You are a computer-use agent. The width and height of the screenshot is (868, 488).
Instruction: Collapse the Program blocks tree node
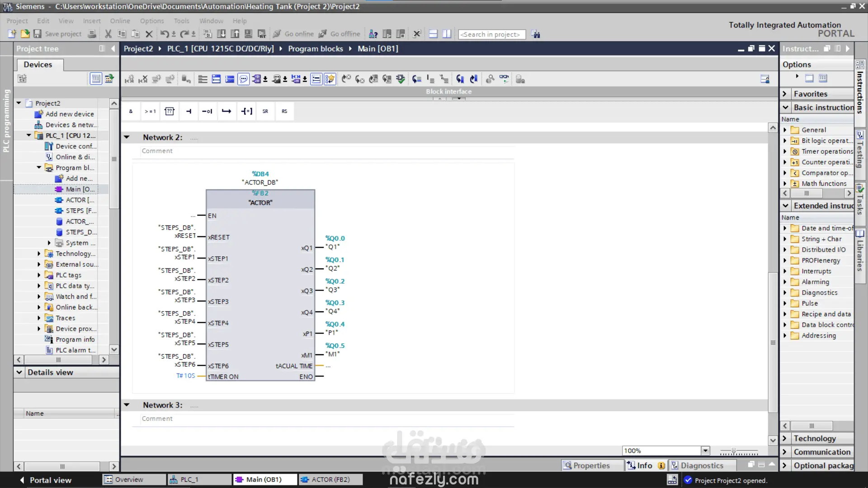[39, 168]
